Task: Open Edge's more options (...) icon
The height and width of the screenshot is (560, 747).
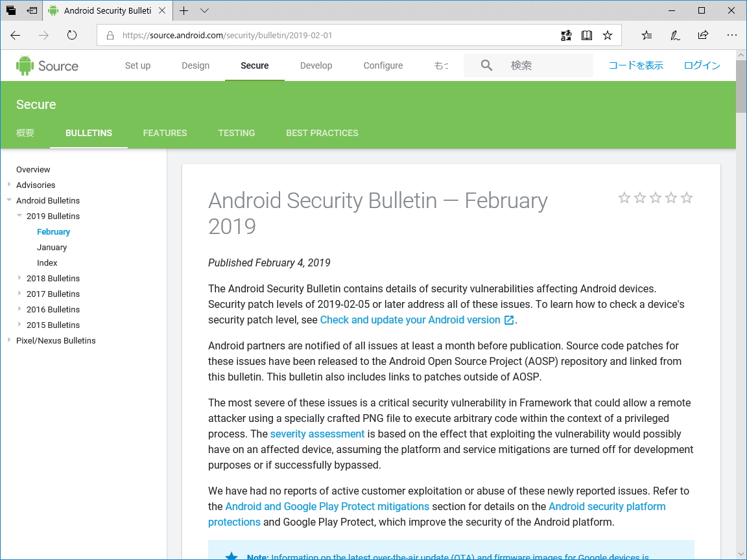Action: pyautogui.click(x=732, y=35)
